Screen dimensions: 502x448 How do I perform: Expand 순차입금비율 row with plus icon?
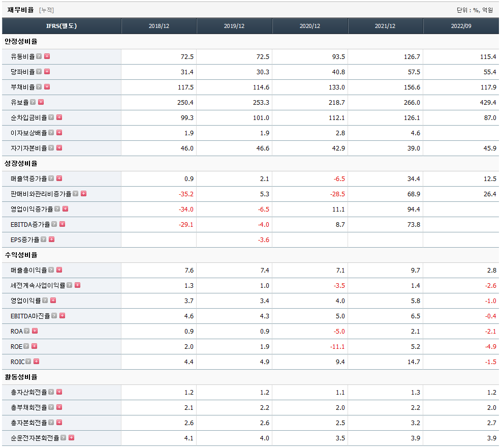[x=59, y=117]
